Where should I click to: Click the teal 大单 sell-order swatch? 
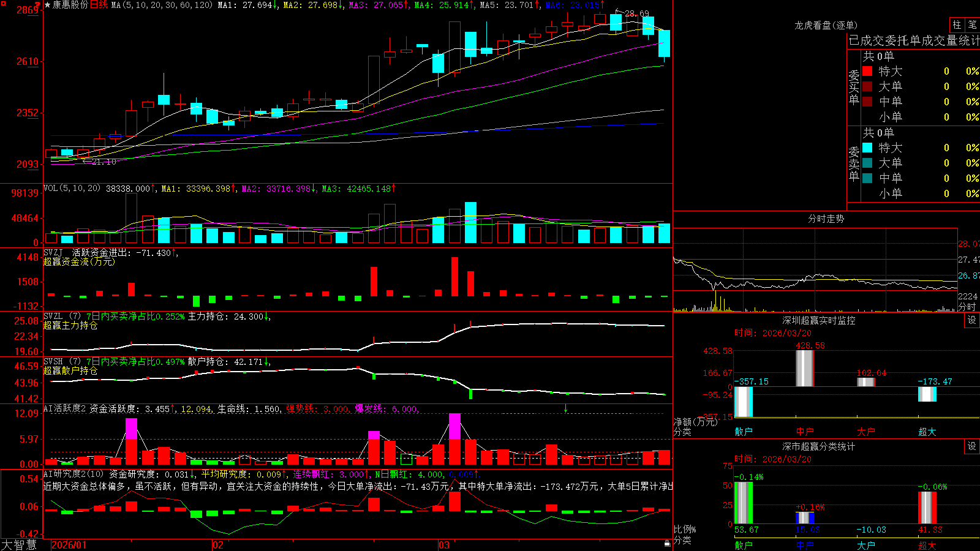[867, 163]
